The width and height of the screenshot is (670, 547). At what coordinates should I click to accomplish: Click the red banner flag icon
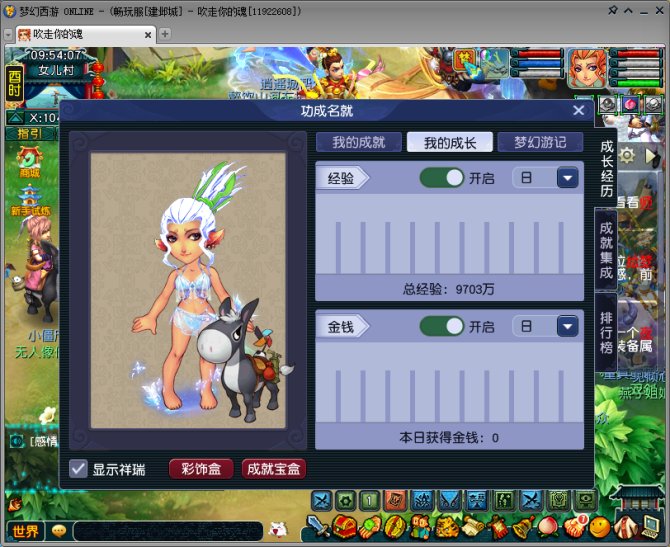tap(498, 527)
